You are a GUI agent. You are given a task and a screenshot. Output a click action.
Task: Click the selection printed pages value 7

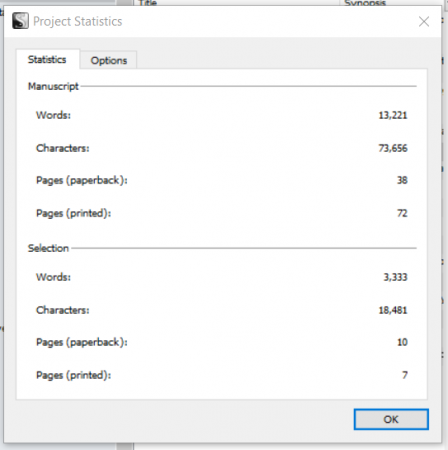point(405,375)
